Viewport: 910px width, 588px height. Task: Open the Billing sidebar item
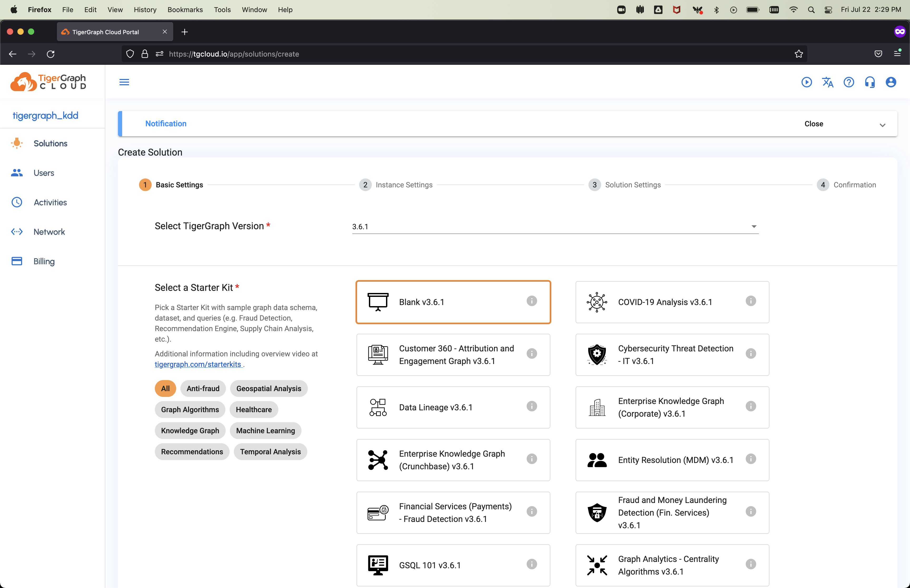(44, 261)
